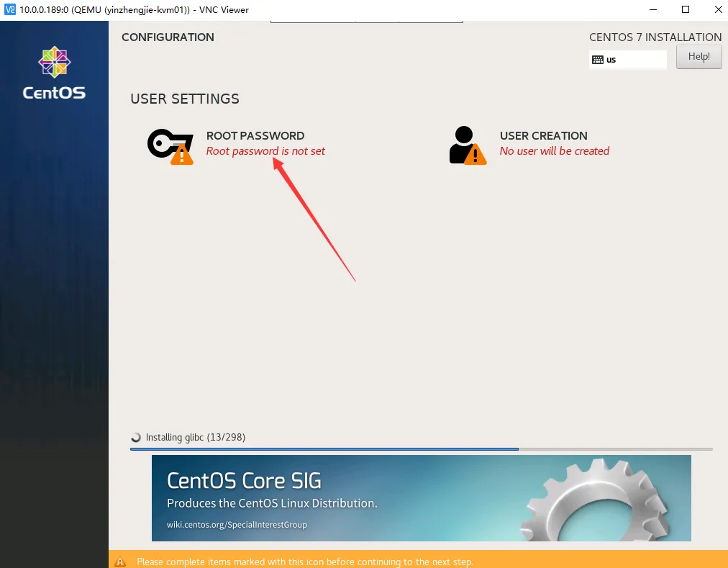
Task: Click 'Root password is not set' status
Action: click(x=265, y=151)
